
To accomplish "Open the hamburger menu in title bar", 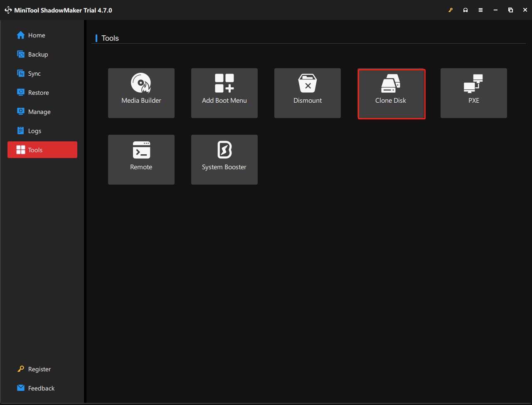I will click(480, 10).
